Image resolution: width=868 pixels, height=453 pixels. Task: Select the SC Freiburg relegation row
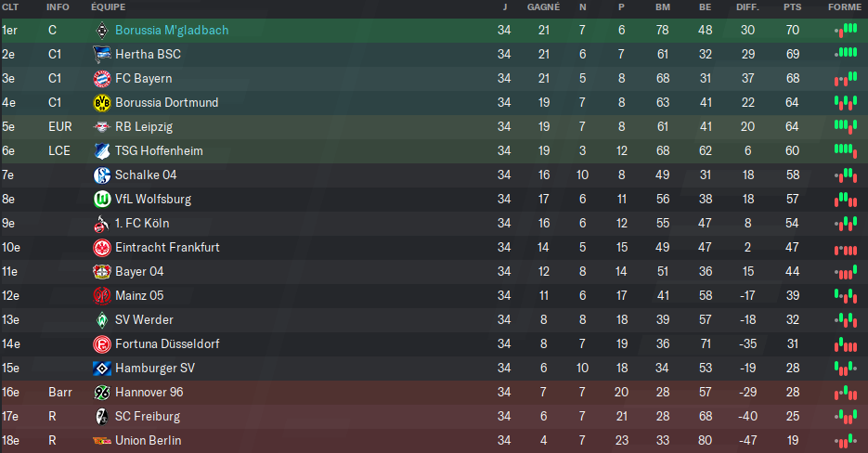[434, 417]
